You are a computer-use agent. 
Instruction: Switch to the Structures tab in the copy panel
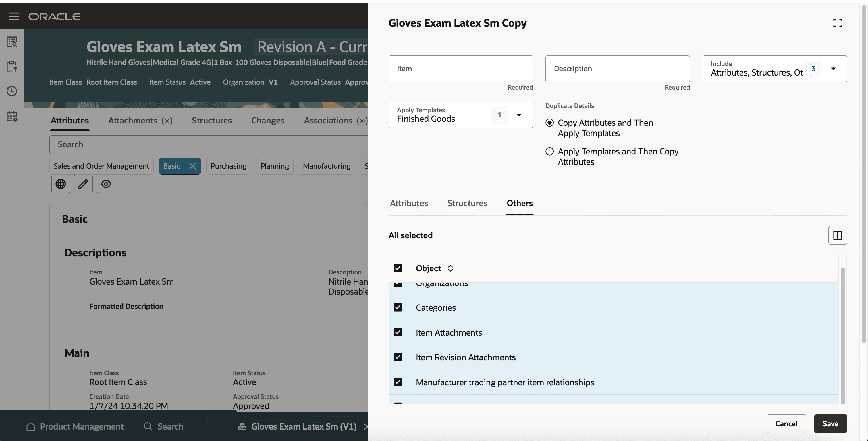[467, 203]
